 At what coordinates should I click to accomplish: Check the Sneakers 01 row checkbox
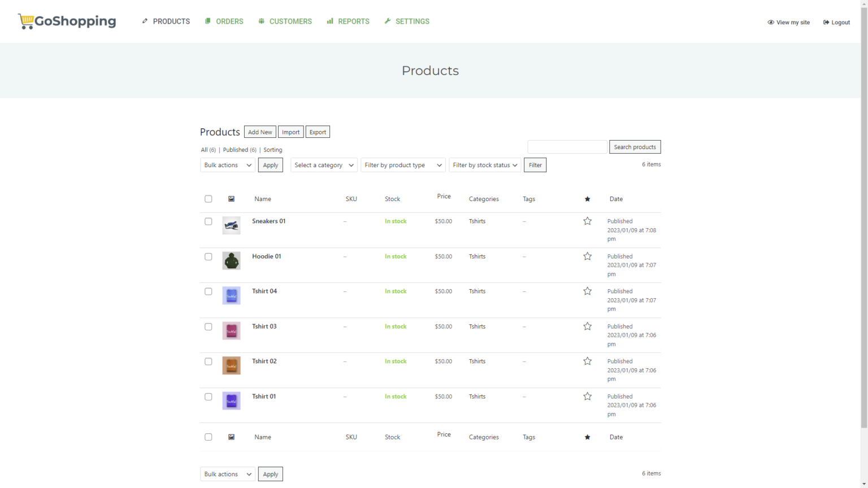coord(209,221)
